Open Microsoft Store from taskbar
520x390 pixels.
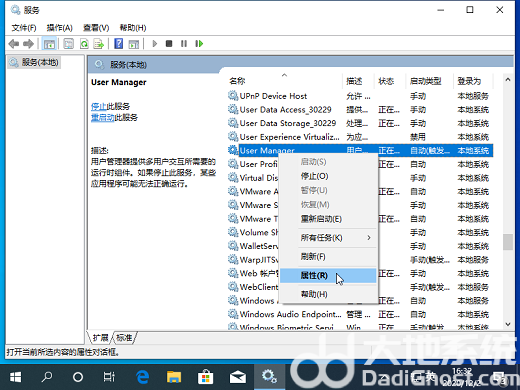tap(206, 377)
